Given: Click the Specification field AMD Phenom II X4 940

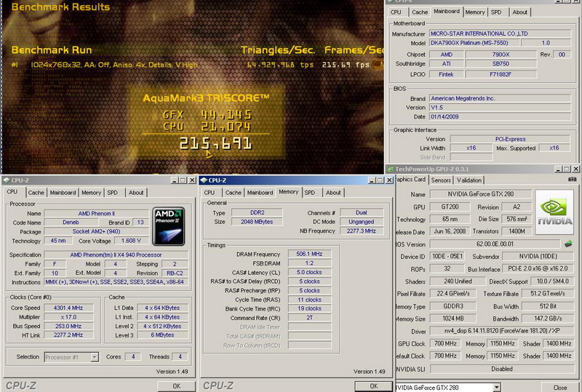Looking at the screenshot, I should pos(116,255).
